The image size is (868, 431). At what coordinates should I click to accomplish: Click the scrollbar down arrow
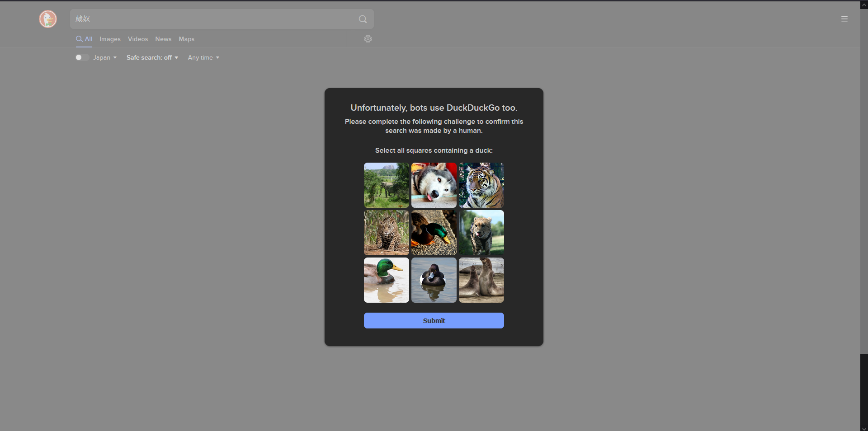864,428
